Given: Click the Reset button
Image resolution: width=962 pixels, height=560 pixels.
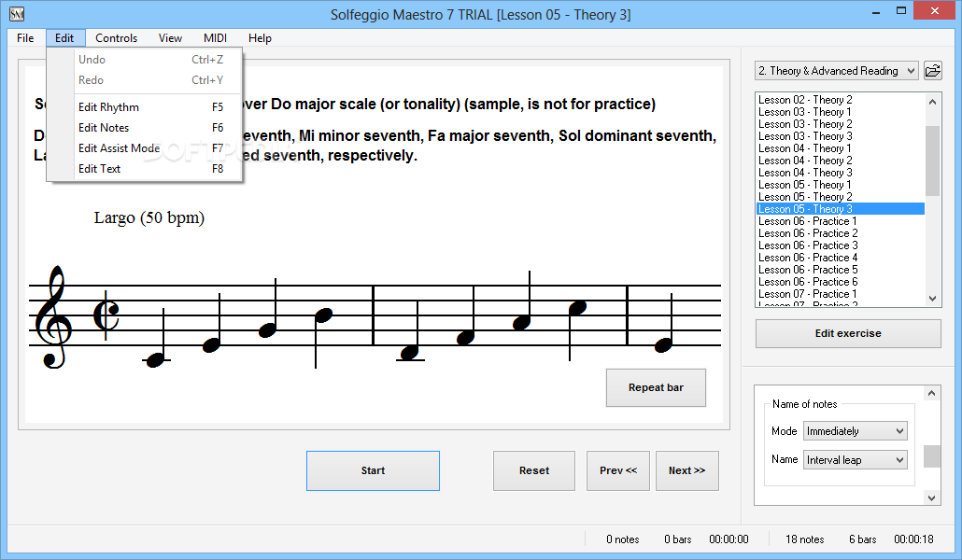Looking at the screenshot, I should 533,470.
